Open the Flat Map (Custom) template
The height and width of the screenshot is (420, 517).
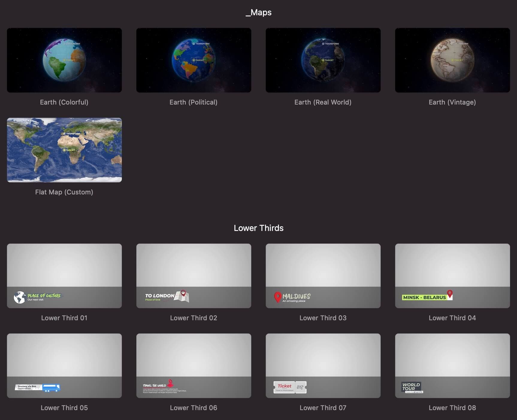(64, 150)
